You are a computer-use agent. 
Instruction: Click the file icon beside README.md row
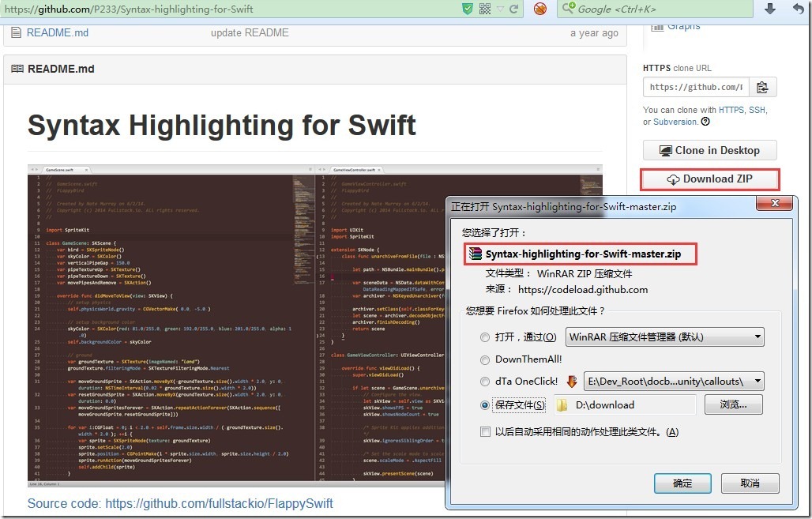click(16, 32)
